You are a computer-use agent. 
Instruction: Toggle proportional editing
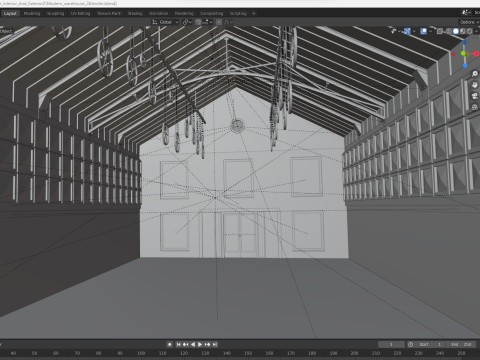point(219,22)
